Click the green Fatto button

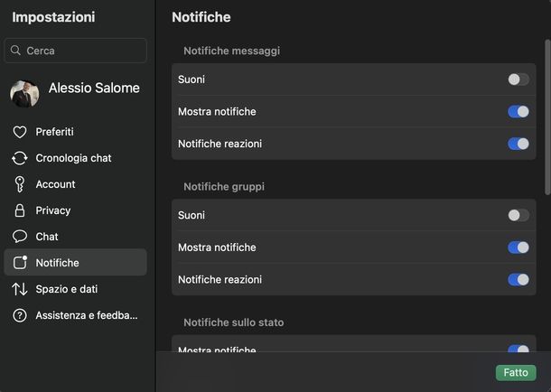(516, 373)
